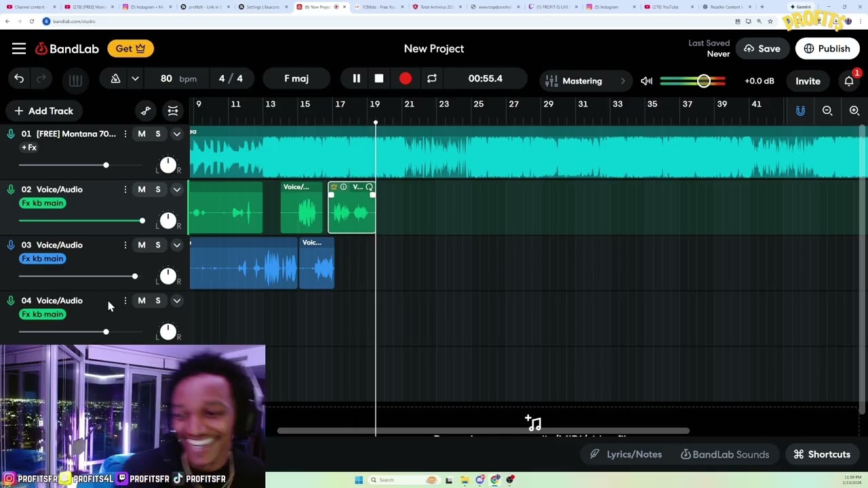Select the blue Voic... clip on track 03

pos(317,263)
